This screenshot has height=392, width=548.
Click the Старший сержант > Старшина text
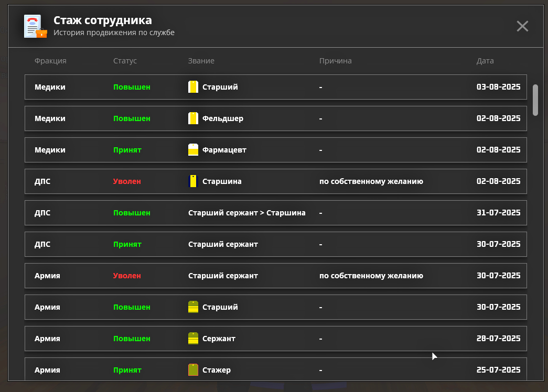coord(247,213)
